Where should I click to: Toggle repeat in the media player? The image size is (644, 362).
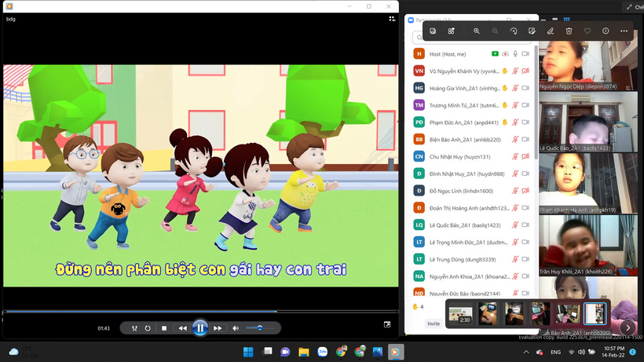[148, 328]
